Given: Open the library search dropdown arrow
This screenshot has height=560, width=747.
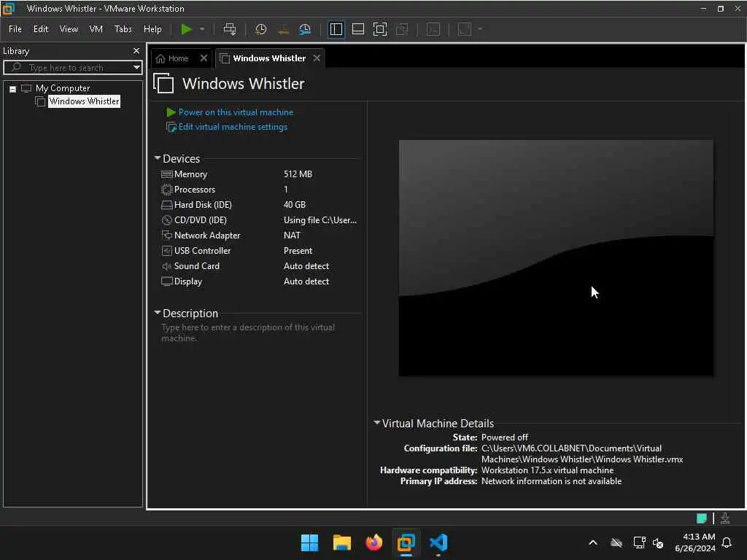Looking at the screenshot, I should coord(136,68).
